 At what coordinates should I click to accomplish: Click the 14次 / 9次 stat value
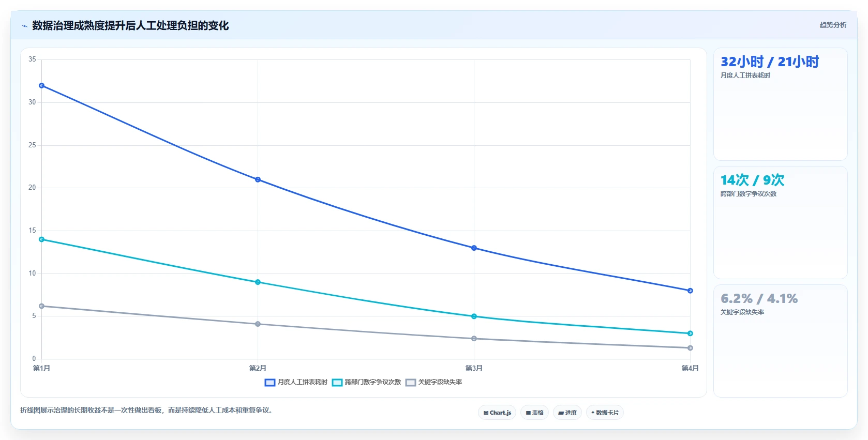click(x=753, y=180)
